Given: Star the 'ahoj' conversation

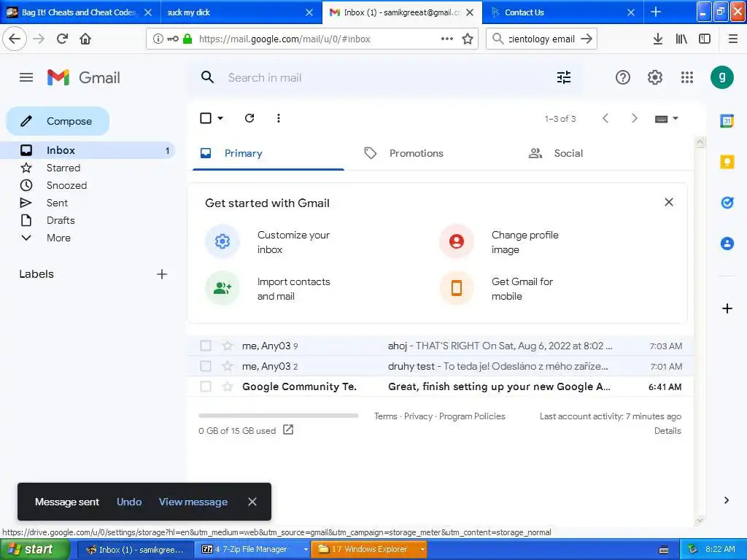Looking at the screenshot, I should (228, 346).
